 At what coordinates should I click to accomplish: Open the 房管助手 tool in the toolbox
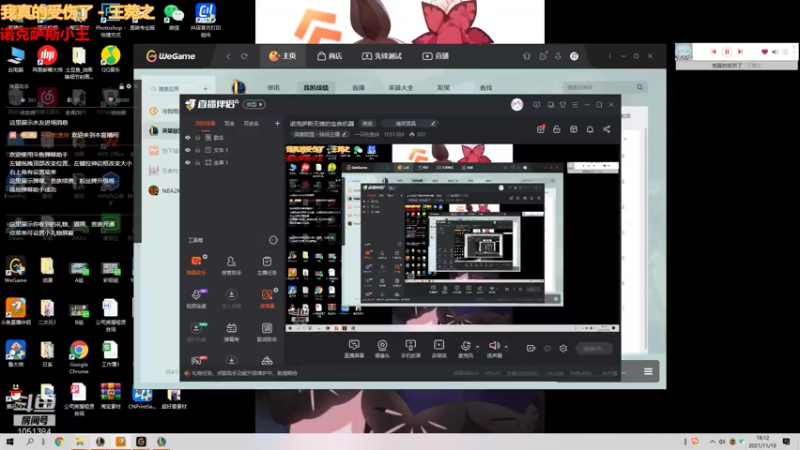pyautogui.click(x=231, y=265)
